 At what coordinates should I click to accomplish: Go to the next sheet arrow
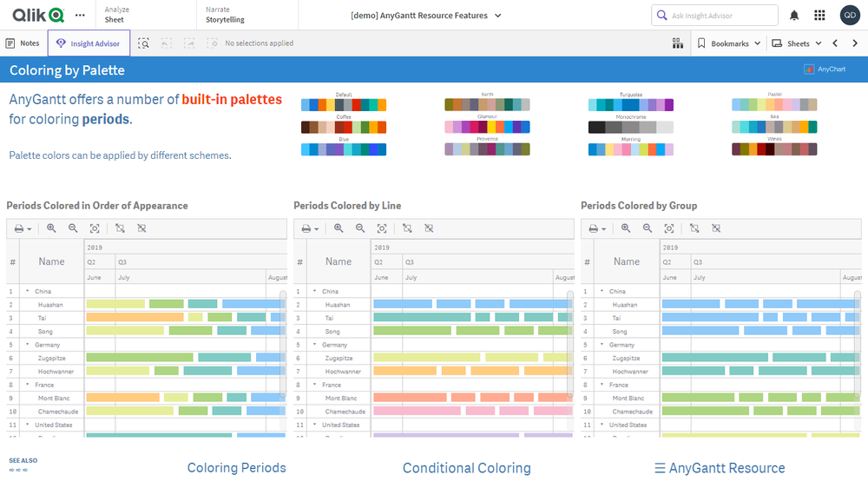tap(855, 43)
